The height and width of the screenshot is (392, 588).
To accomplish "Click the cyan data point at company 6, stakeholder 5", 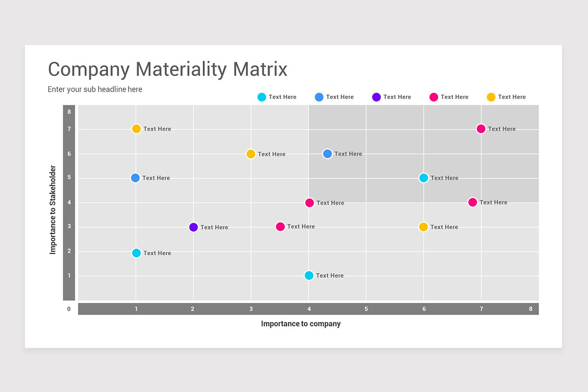I will pos(423,178).
